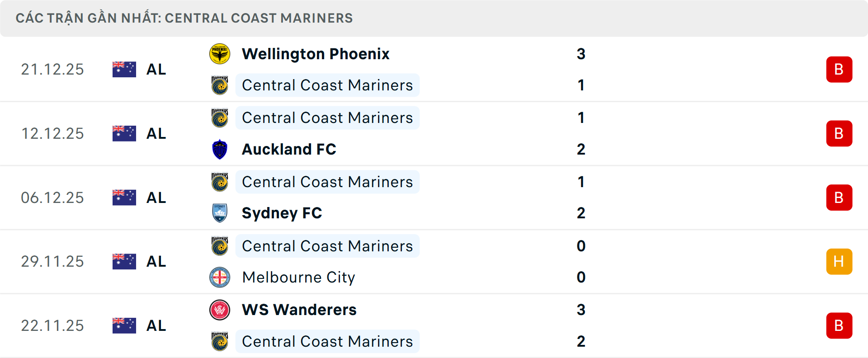
Task: Toggle the yellow H badge for the Melbourne City draw
Action: point(839,261)
